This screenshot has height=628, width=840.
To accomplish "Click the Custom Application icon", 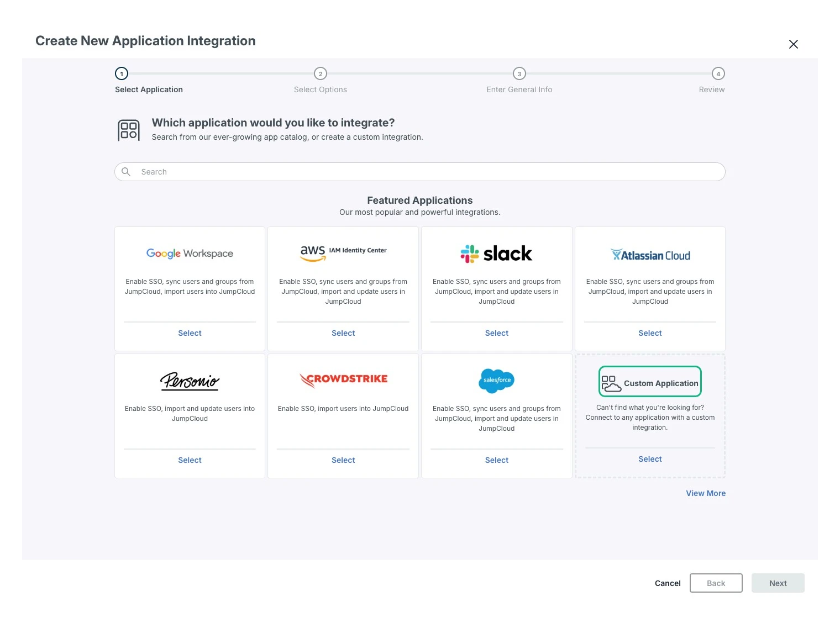I will [611, 383].
